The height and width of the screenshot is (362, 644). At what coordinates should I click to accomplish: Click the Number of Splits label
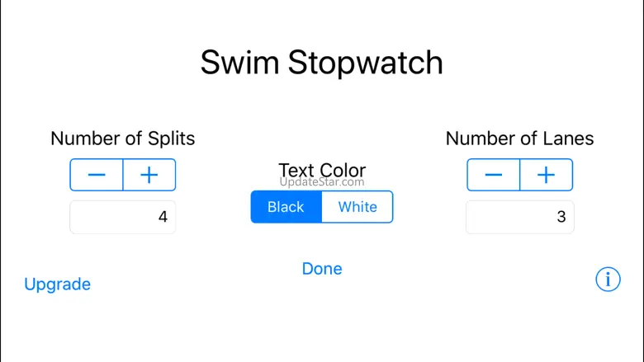click(123, 139)
